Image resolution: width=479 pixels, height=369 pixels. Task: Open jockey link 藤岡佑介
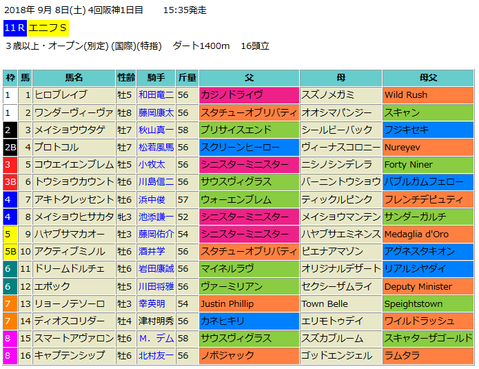point(156,234)
